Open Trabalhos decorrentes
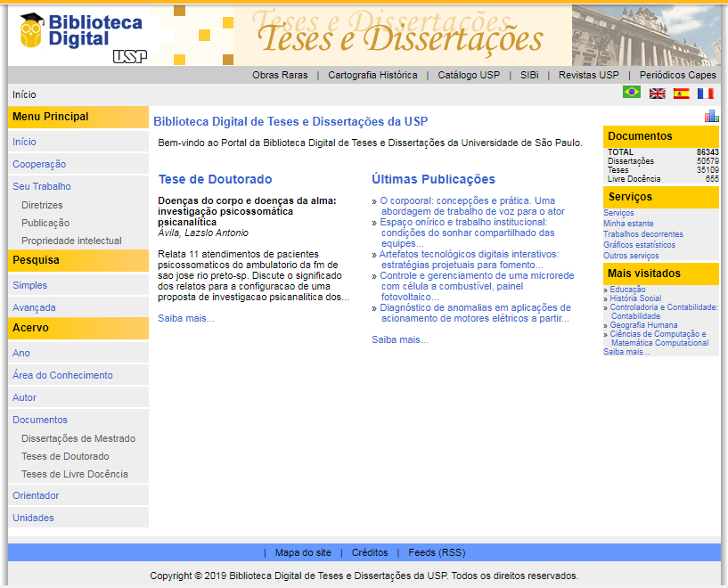Screen dimensions: 728x588 643,234
